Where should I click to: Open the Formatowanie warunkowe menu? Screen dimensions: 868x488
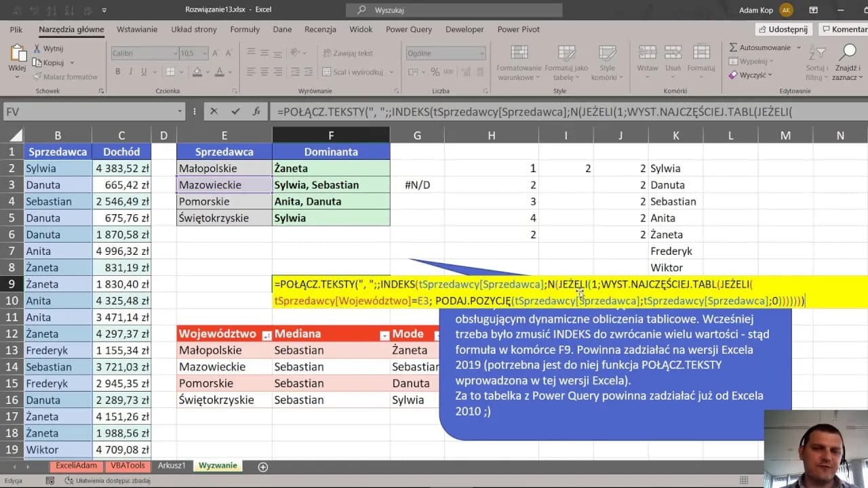(x=519, y=62)
